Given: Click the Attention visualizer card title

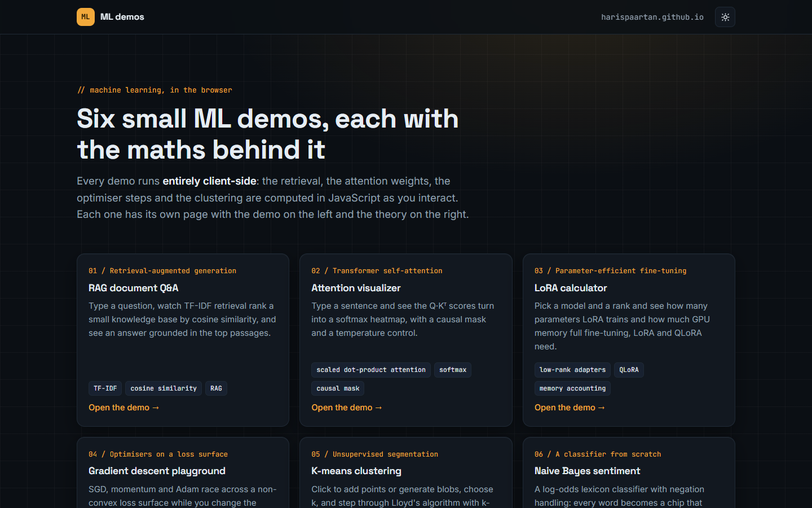Looking at the screenshot, I should 356,288.
